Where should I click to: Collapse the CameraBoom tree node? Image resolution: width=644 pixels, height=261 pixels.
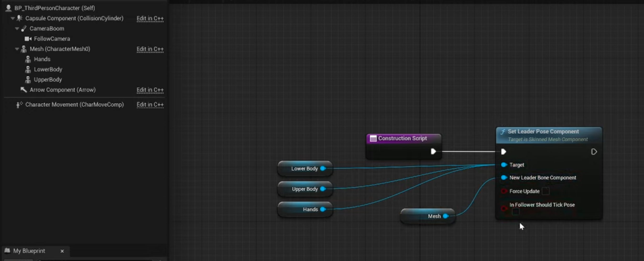(x=17, y=29)
